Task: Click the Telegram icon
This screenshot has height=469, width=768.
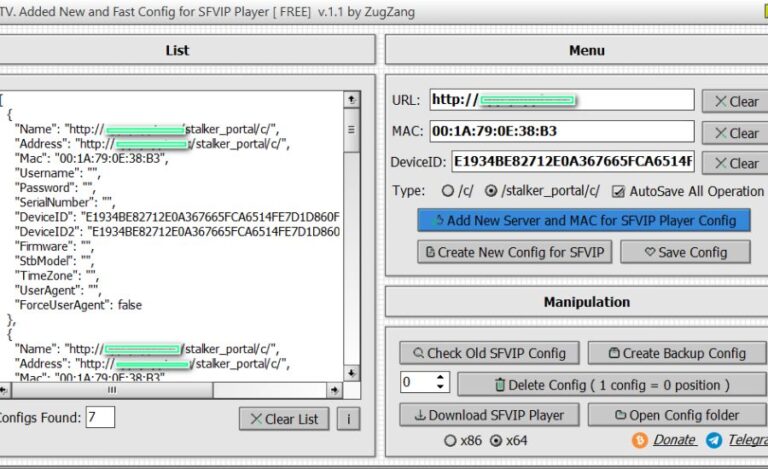Action: click(x=714, y=440)
